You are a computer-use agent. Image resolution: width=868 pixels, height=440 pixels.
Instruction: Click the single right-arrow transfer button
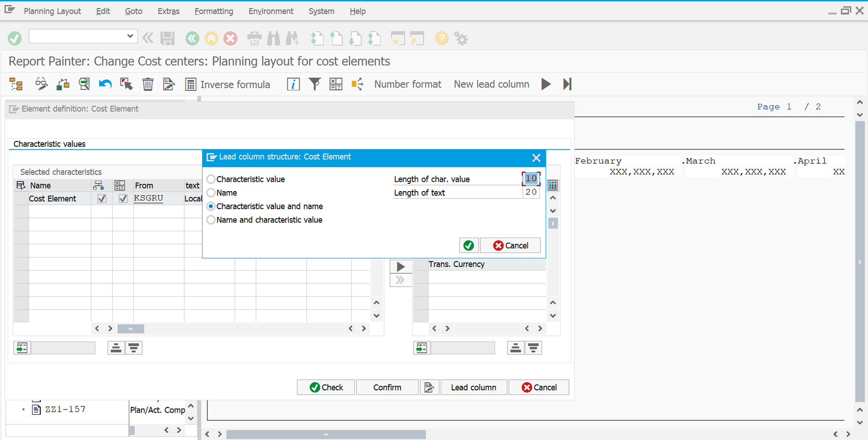click(x=401, y=266)
